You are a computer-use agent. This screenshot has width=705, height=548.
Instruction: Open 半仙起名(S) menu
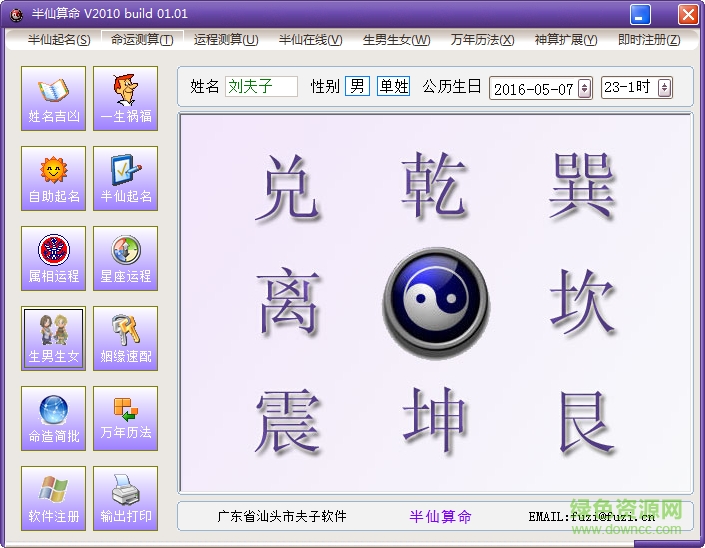pos(59,40)
